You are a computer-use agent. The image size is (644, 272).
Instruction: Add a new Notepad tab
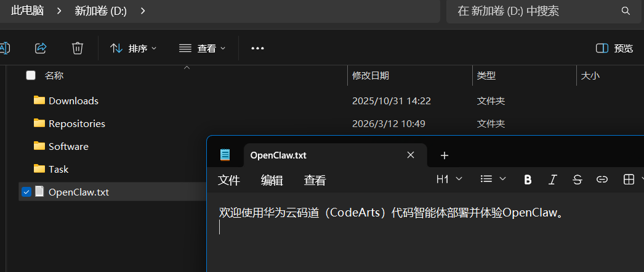445,155
